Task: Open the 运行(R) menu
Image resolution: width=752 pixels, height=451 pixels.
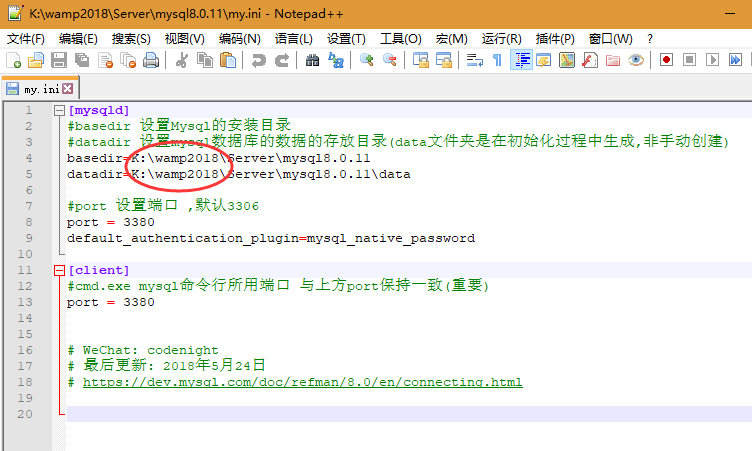Action: point(502,39)
